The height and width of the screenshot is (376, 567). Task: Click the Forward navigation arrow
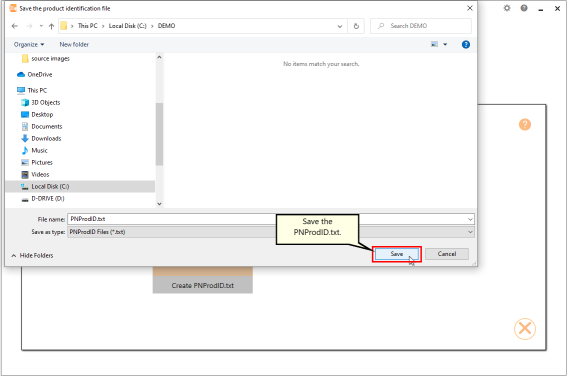pos(29,26)
